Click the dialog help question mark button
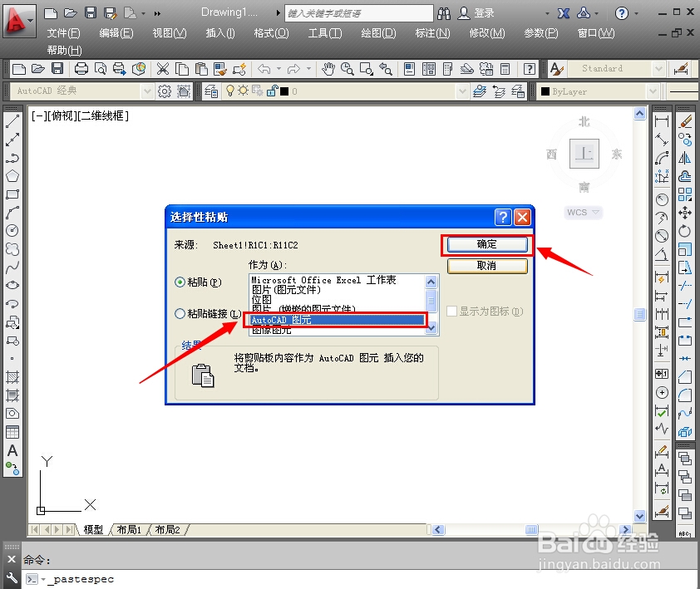Image resolution: width=700 pixels, height=589 pixels. tap(503, 218)
